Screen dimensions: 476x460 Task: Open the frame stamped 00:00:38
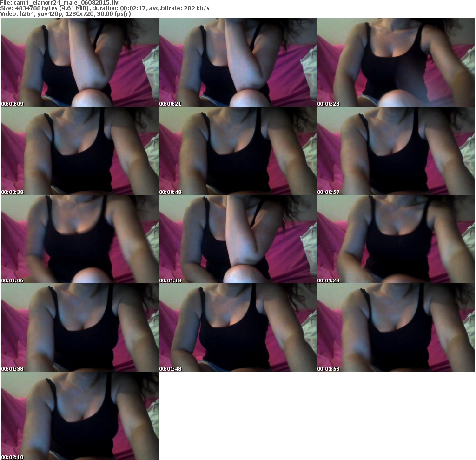pyautogui.click(x=80, y=151)
